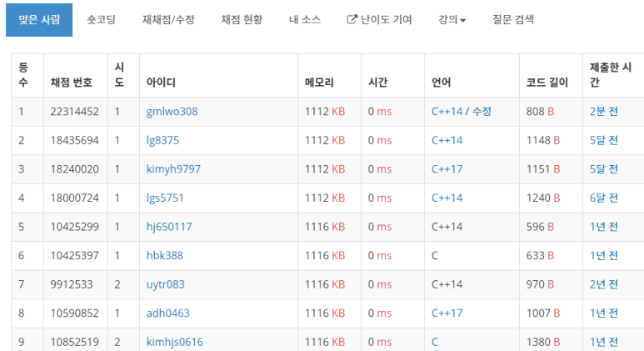This screenshot has height=351, width=644.
Task: Click kimhjs0616's 1년 전 submission time
Action: (604, 342)
